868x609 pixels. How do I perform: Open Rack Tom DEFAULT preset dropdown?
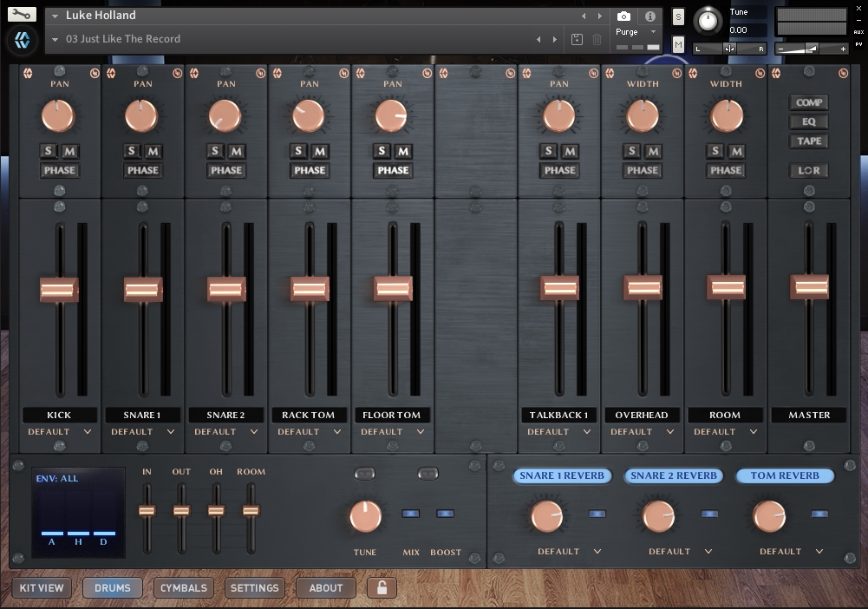(x=309, y=431)
